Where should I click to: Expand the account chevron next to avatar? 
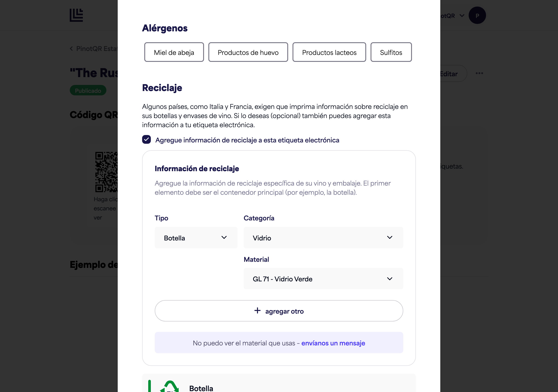click(462, 15)
